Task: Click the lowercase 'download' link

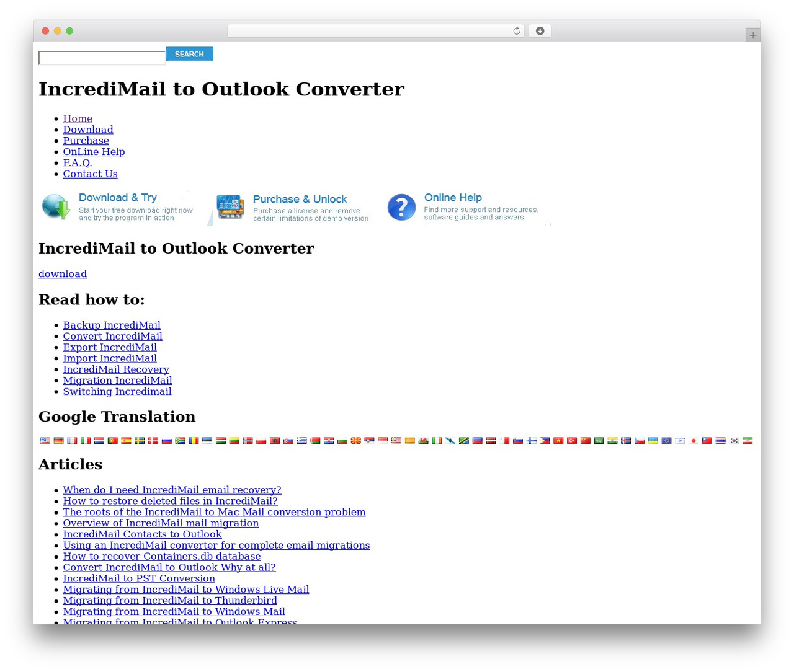Action: pos(63,274)
